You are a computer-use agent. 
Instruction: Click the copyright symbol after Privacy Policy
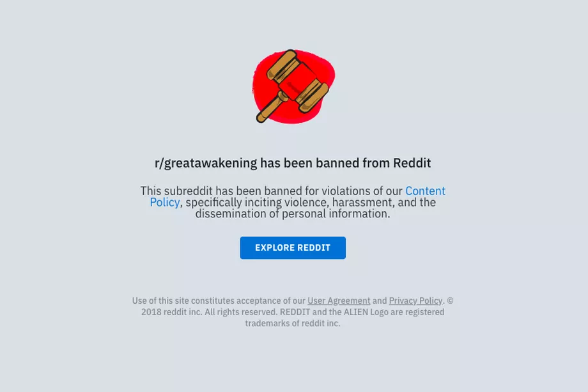tap(450, 301)
